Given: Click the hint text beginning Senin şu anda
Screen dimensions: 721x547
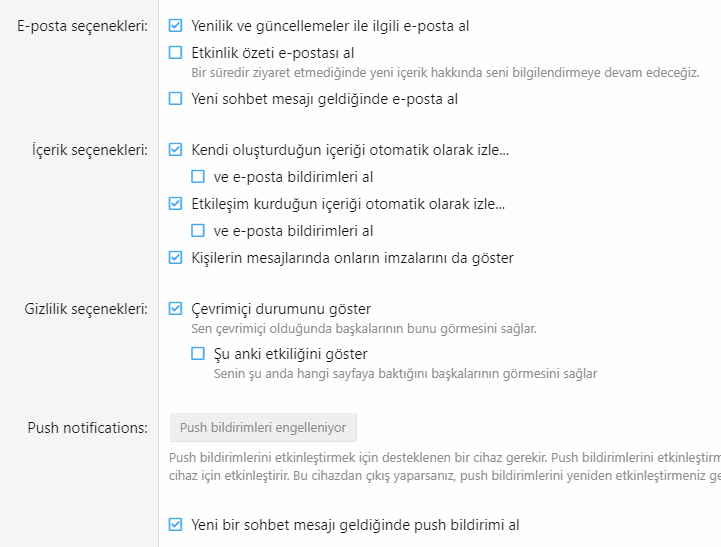Looking at the screenshot, I should pyautogui.click(x=405, y=374).
